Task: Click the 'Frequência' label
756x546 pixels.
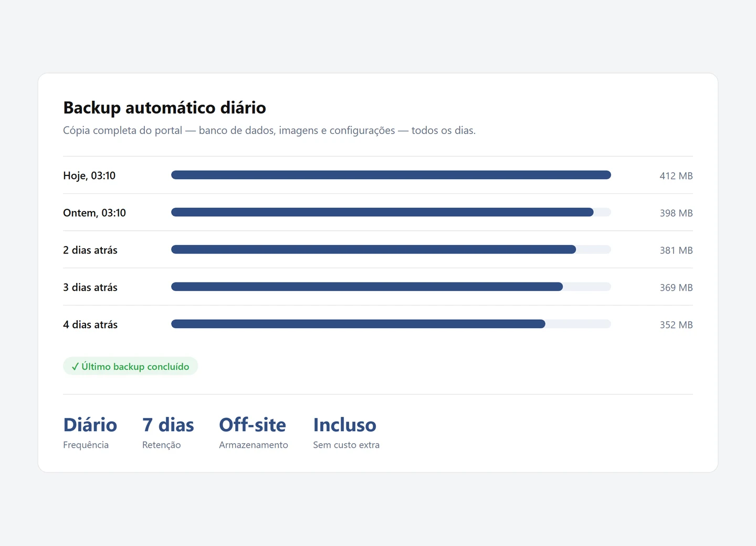Action: point(86,445)
